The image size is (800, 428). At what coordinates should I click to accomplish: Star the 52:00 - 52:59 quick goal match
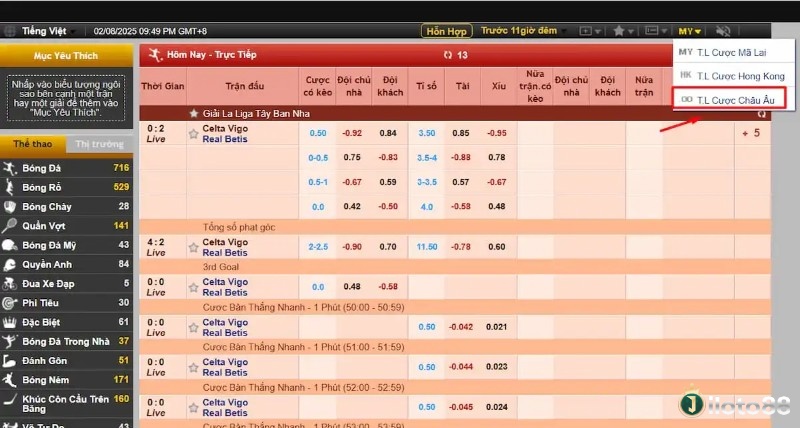tap(193, 408)
